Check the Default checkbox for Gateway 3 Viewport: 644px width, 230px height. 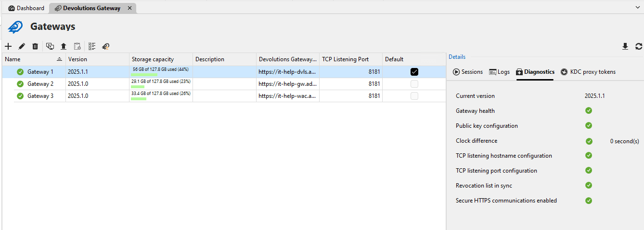(x=414, y=96)
